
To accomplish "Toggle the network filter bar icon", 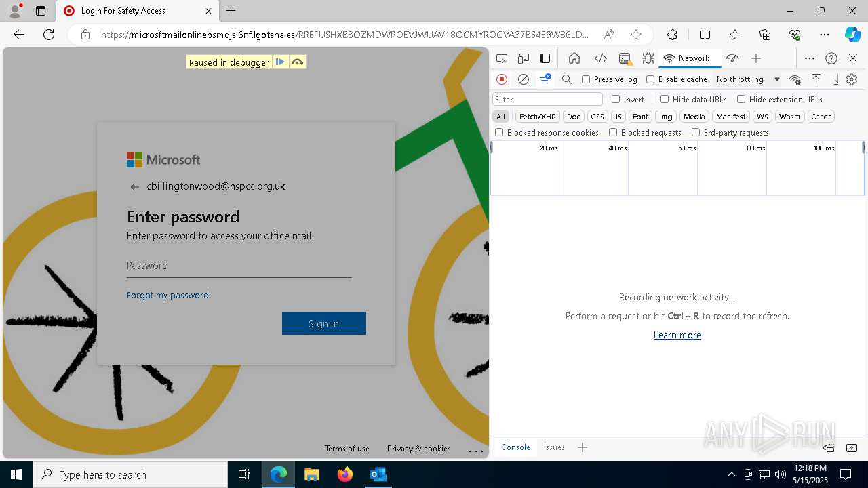I will point(545,79).
